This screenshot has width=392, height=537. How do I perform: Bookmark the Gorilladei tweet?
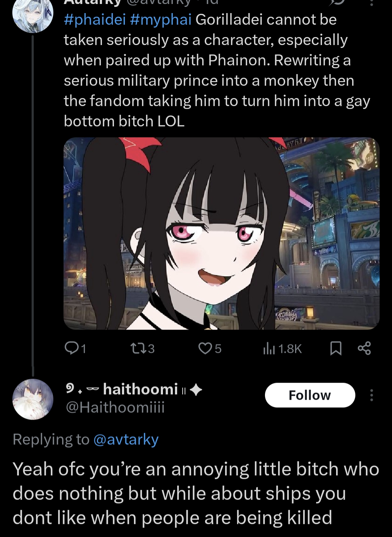click(336, 349)
